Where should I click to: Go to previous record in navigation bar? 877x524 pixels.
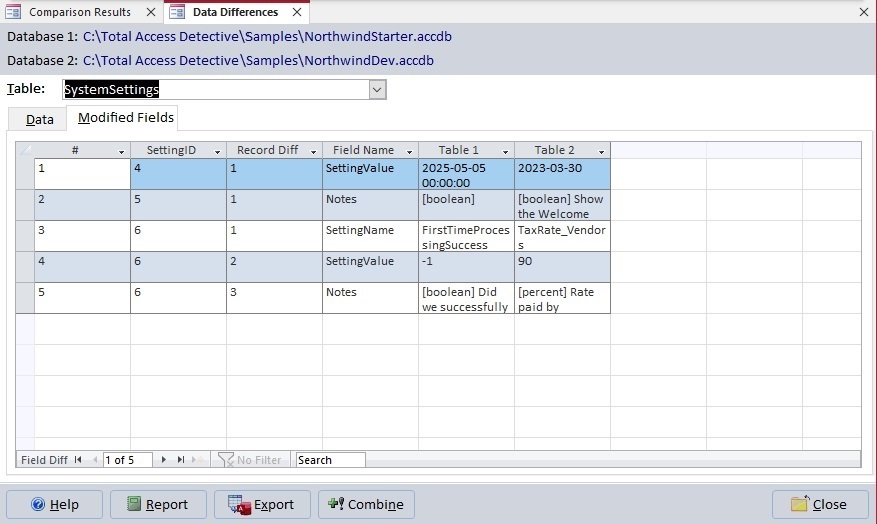(95, 460)
